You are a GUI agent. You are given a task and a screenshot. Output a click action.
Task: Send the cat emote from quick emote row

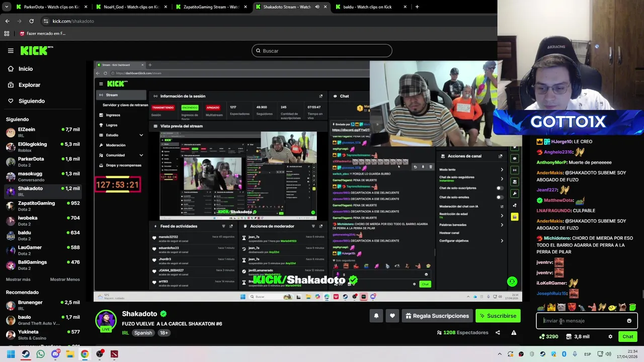(x=561, y=307)
